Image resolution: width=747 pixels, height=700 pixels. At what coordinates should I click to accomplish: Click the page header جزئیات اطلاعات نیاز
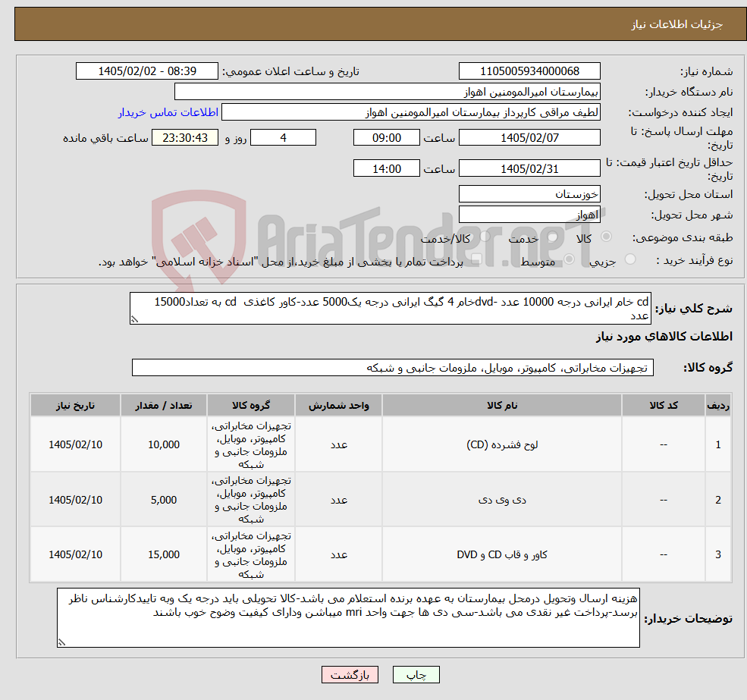click(676, 24)
